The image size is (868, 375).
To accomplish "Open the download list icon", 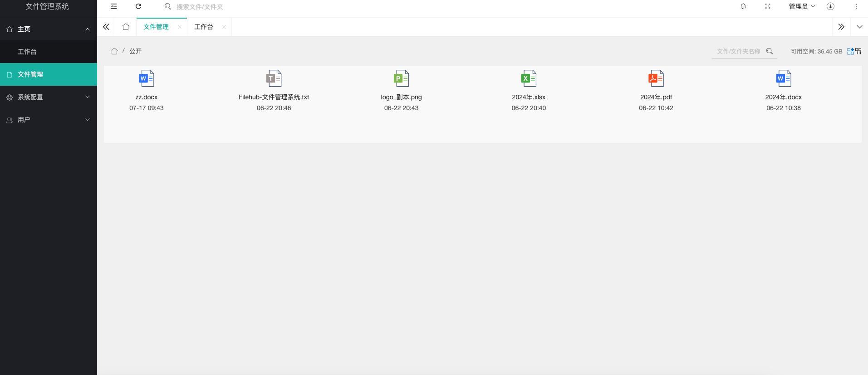I will point(830,6).
